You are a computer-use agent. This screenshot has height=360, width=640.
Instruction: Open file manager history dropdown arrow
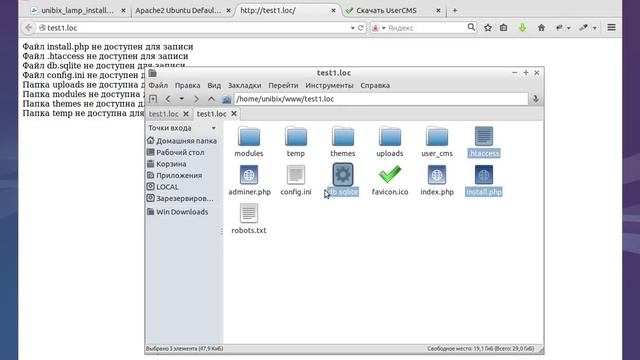tap(182, 99)
